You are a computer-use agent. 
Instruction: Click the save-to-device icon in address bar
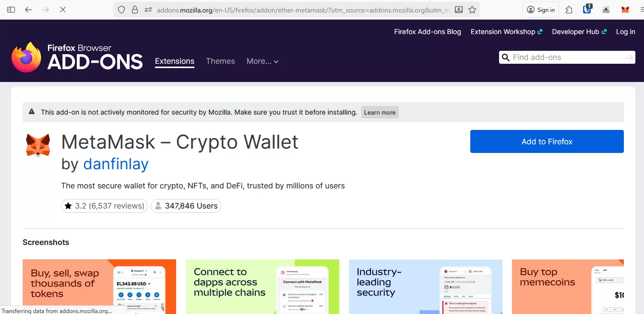click(x=458, y=9)
